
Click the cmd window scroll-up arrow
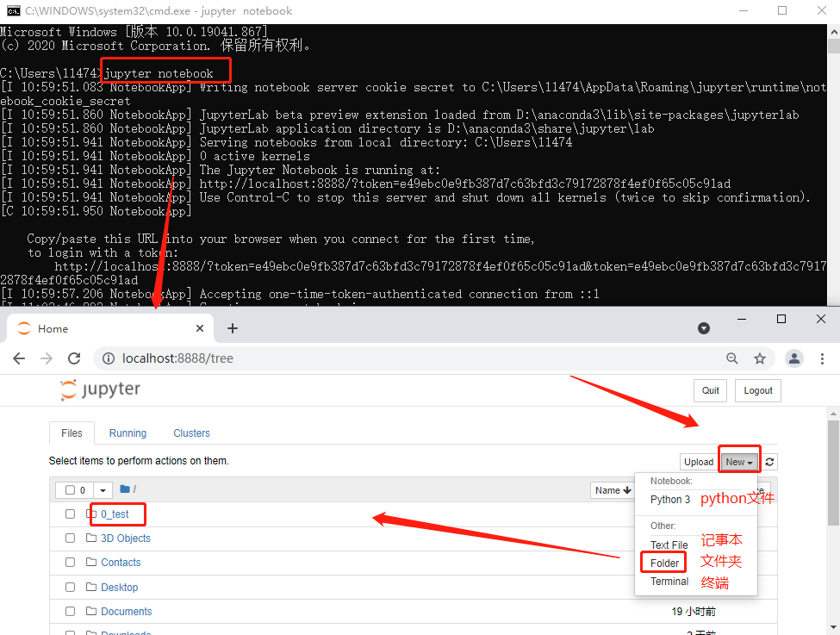pos(834,32)
